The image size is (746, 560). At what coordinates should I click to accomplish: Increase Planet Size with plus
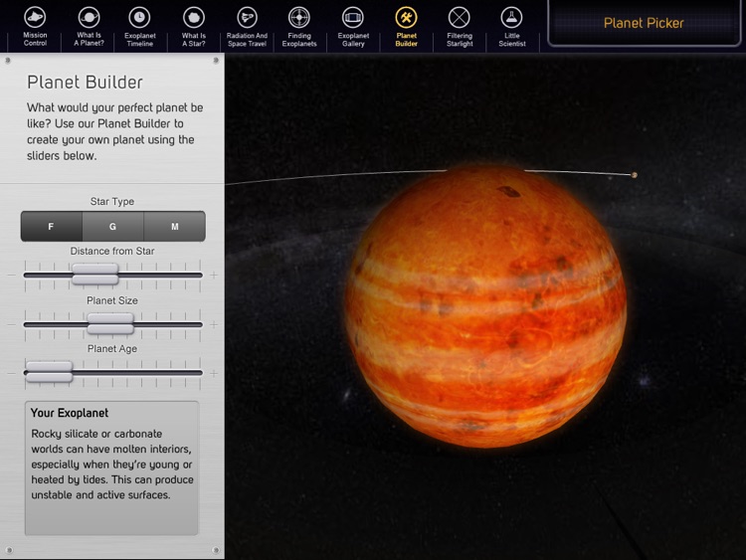point(214,324)
